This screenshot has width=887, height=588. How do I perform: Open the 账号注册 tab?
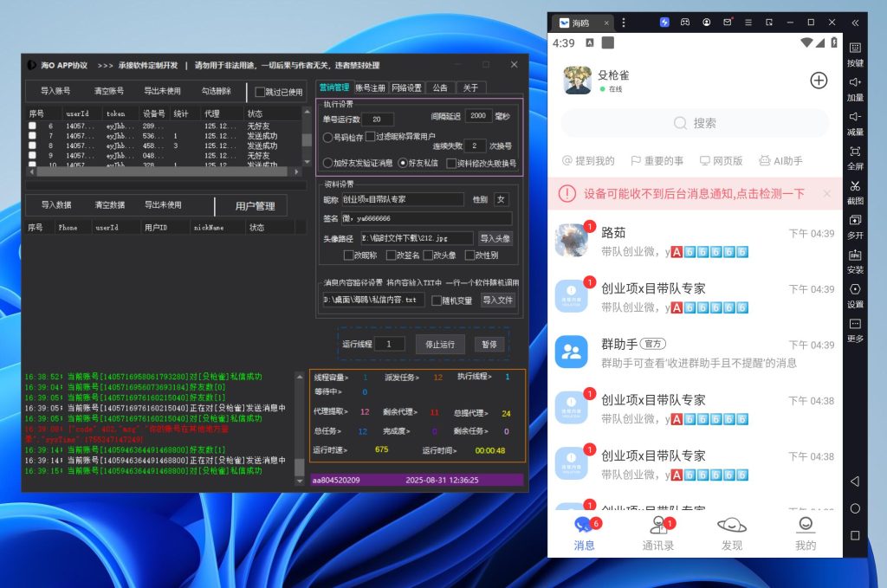(371, 87)
